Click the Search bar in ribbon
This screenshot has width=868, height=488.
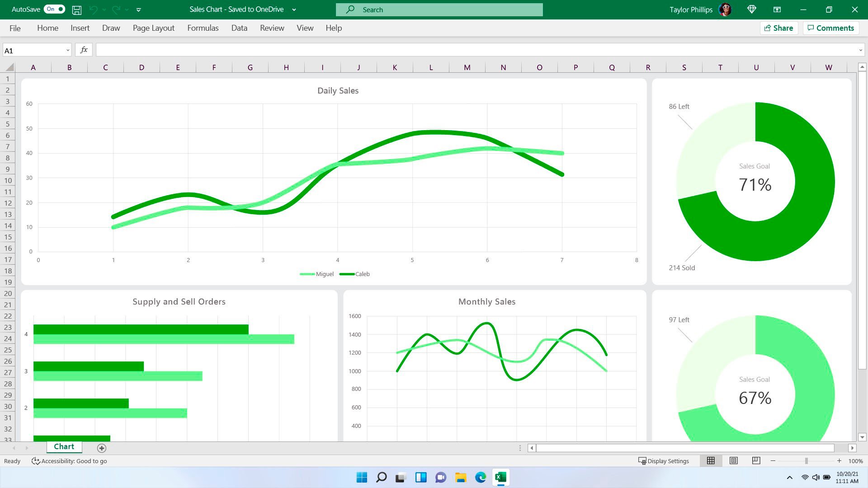[x=440, y=9]
